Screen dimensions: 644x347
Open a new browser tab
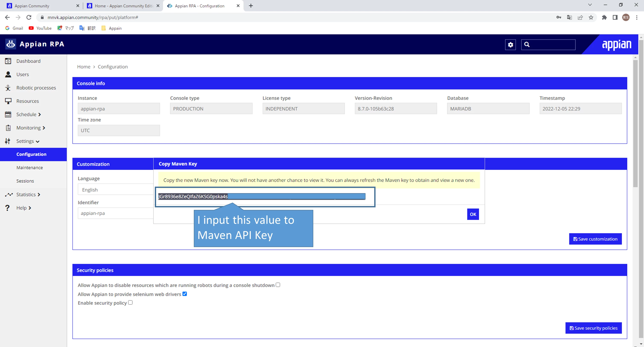coord(251,6)
